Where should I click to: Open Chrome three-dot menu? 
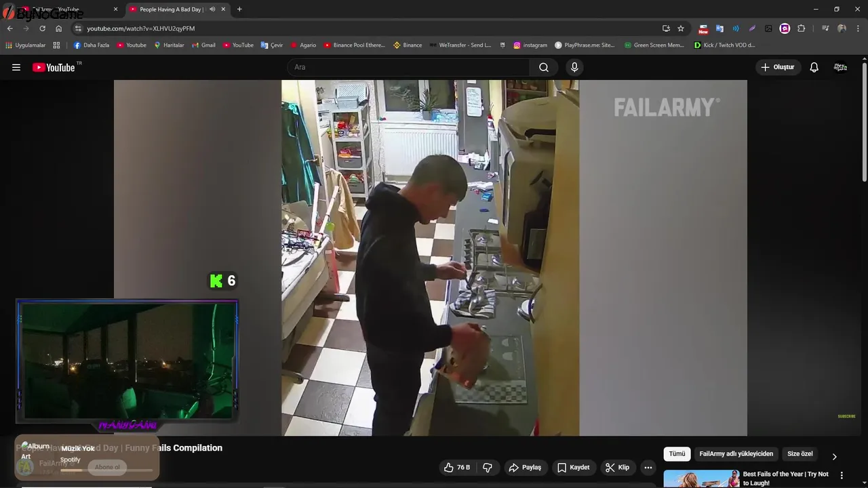tap(859, 28)
